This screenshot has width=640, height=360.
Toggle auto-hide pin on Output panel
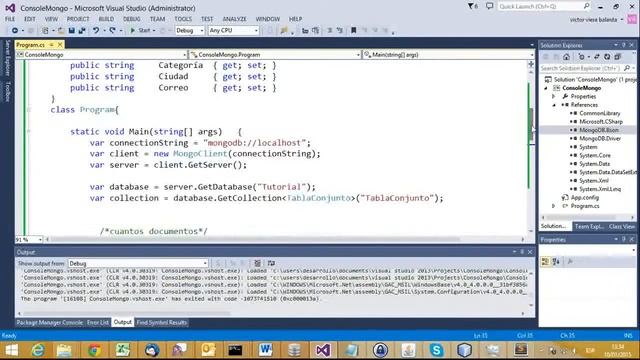[522, 252]
